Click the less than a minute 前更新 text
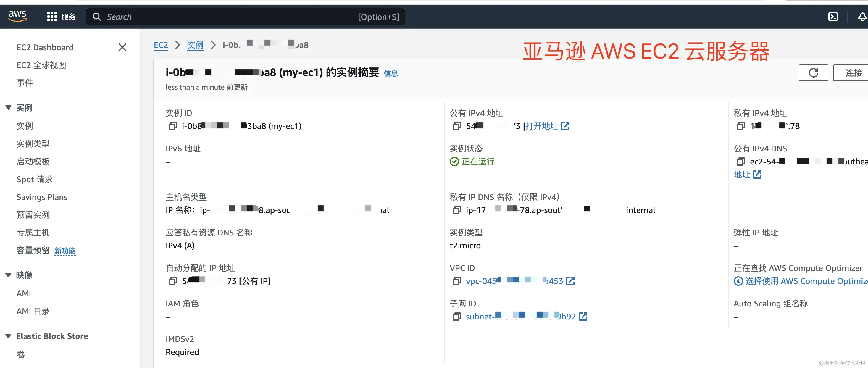 click(206, 87)
